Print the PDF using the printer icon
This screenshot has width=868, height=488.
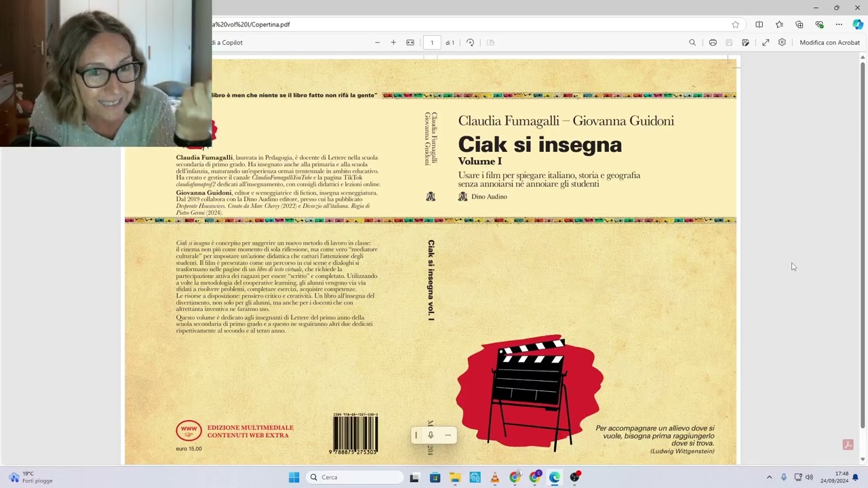pos(713,43)
